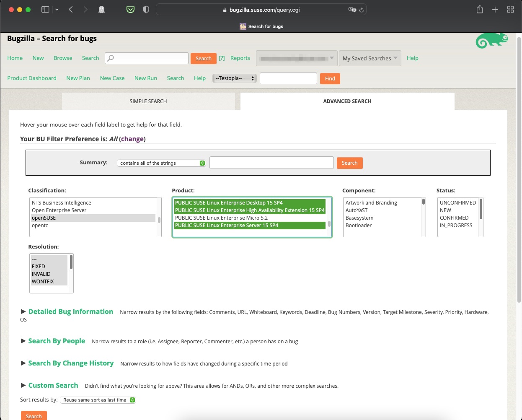Open the Summary match type dropdown
Screen dimensions: 522x420
point(161,163)
